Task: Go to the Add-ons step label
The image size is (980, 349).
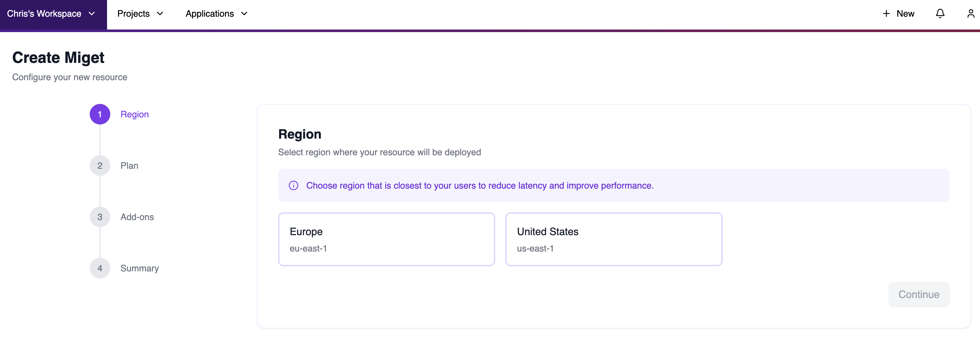Action: tap(137, 217)
